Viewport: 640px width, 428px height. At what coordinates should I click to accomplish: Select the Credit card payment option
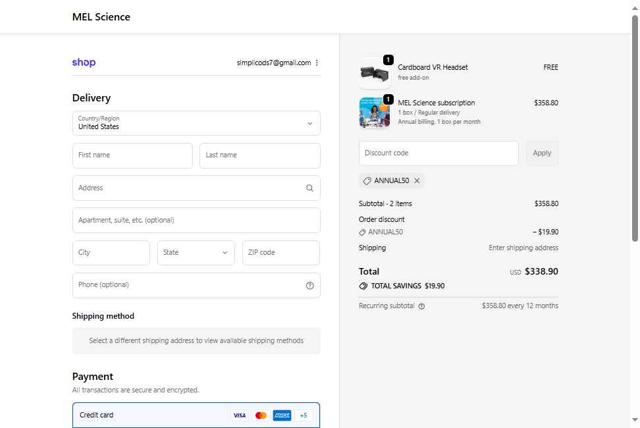coord(97,415)
